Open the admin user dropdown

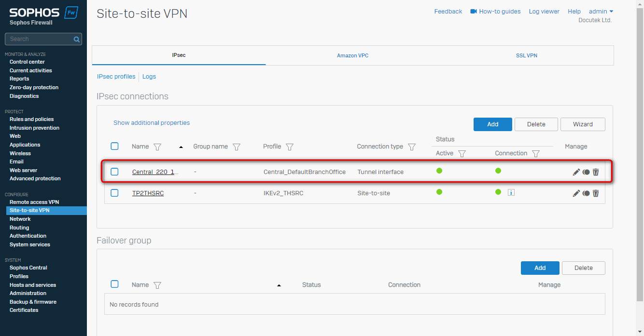pos(601,12)
